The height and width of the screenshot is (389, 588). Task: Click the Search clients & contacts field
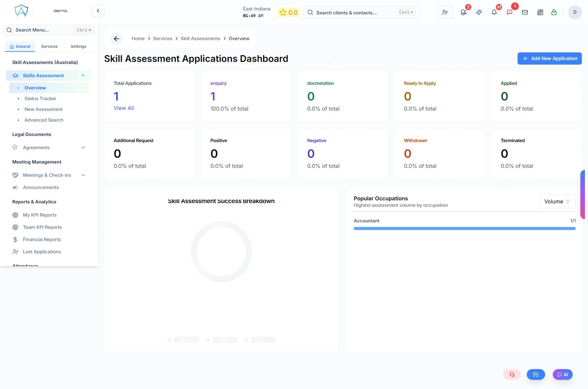(355, 13)
